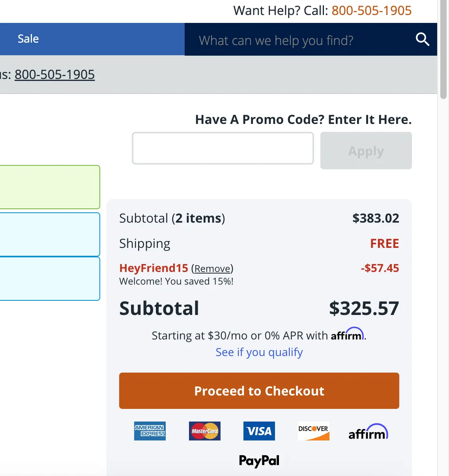Click the search magnifier icon

422,39
